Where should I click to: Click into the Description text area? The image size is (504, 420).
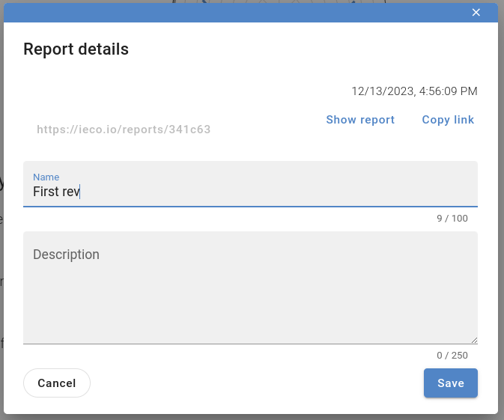tap(250, 287)
